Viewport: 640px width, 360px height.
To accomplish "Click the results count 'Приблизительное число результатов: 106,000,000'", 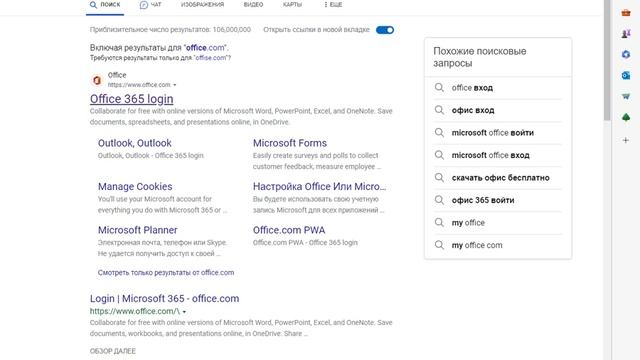I will point(170,30).
